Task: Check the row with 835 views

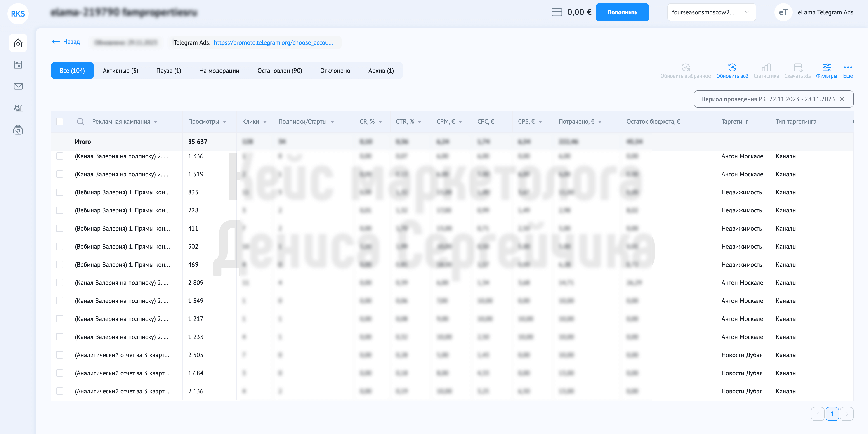Action: pyautogui.click(x=60, y=192)
